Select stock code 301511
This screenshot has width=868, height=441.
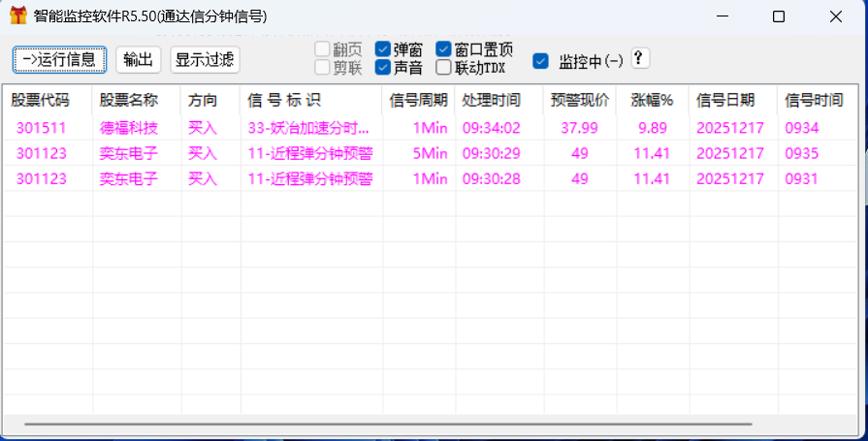coord(41,128)
